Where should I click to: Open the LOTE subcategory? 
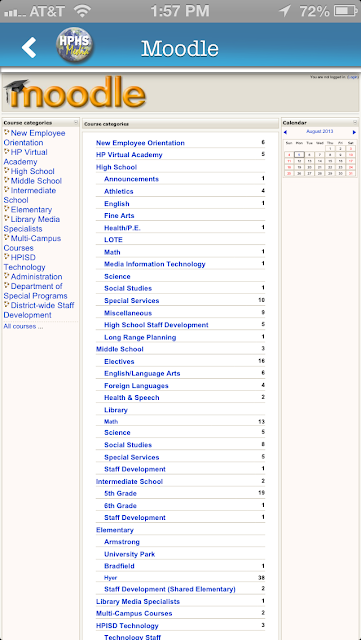[113, 240]
